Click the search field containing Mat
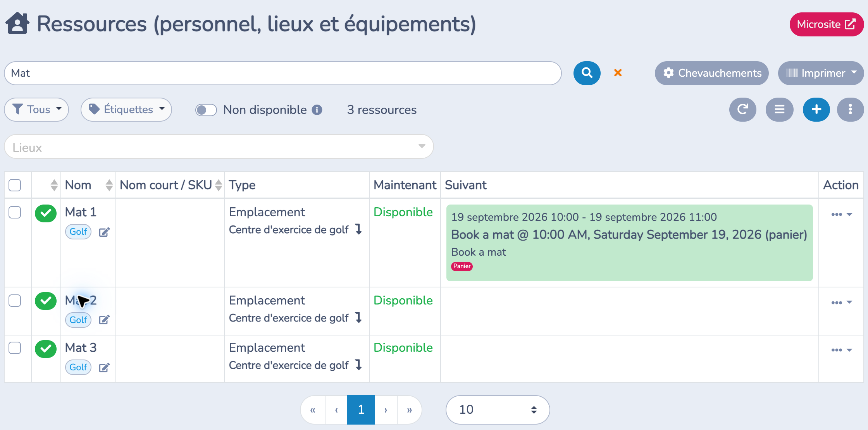 pos(283,73)
